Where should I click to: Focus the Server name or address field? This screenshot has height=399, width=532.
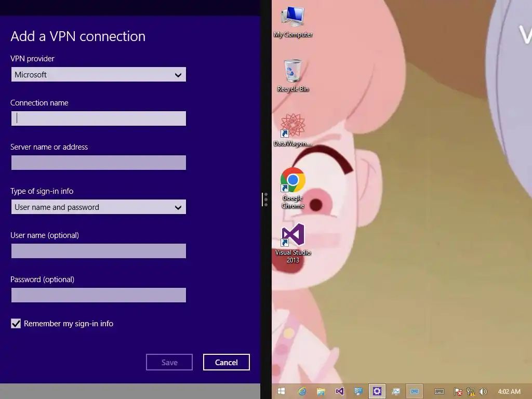(98, 163)
